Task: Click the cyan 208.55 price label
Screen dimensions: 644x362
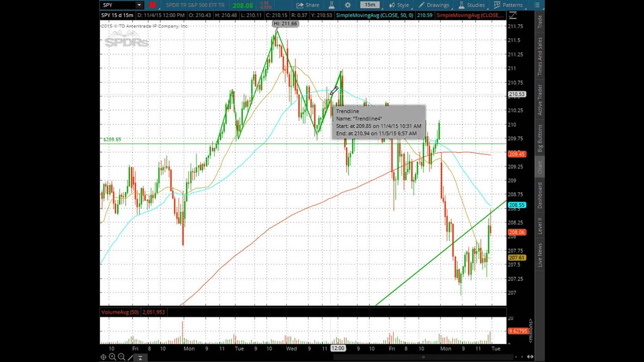Action: (x=517, y=205)
